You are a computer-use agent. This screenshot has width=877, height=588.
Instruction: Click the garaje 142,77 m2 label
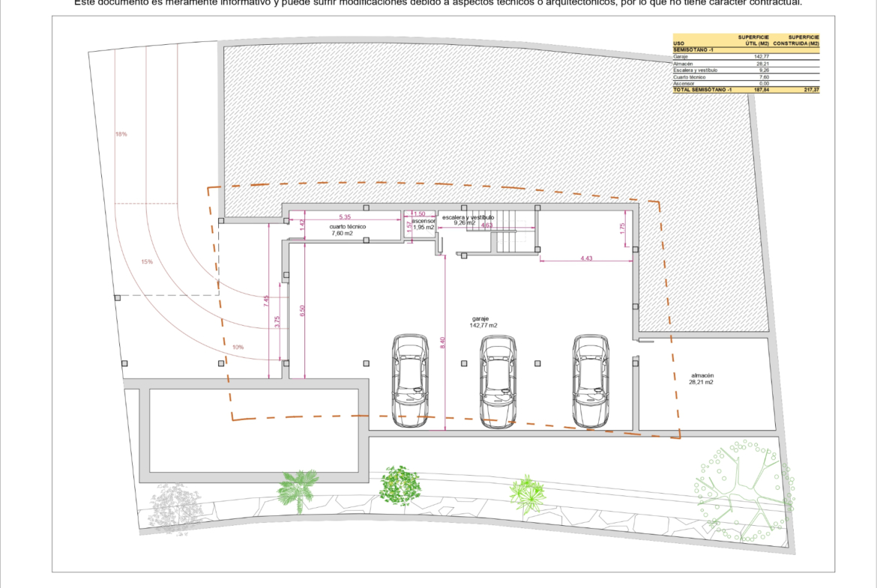pos(483,321)
